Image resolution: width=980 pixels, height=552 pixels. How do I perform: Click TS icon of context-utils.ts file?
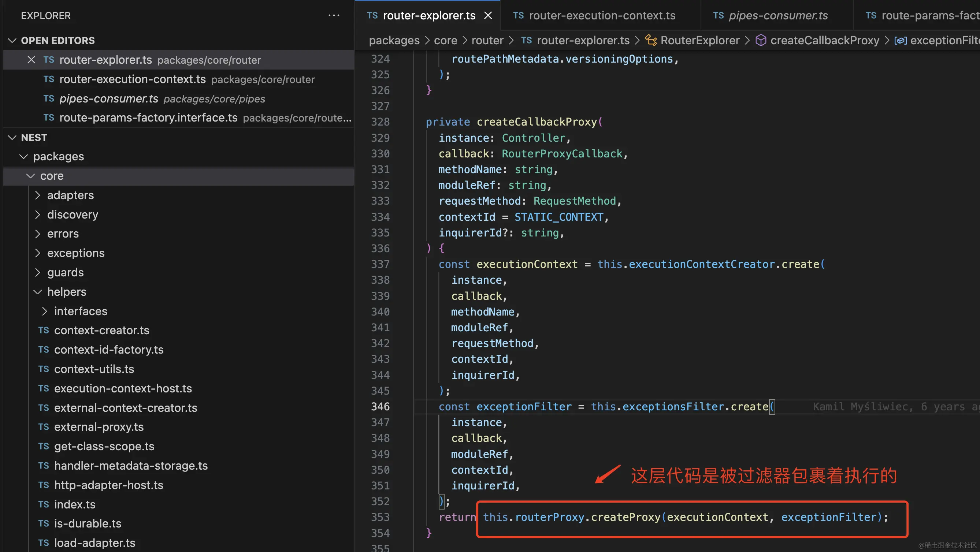click(x=43, y=369)
